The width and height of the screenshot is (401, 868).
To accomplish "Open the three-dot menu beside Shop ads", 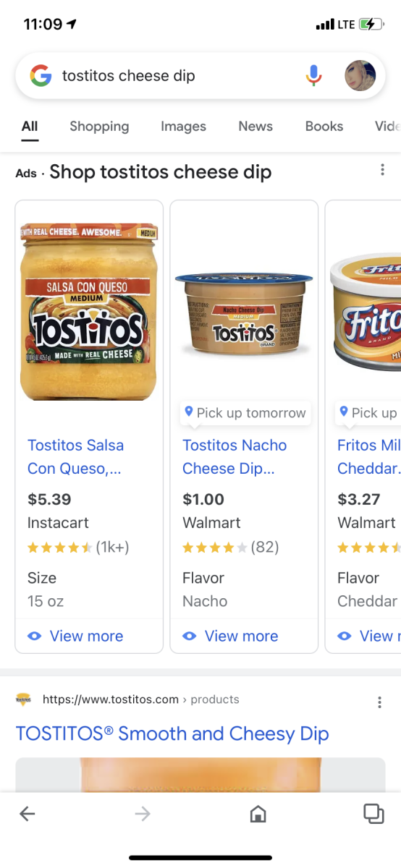I will coord(382,171).
